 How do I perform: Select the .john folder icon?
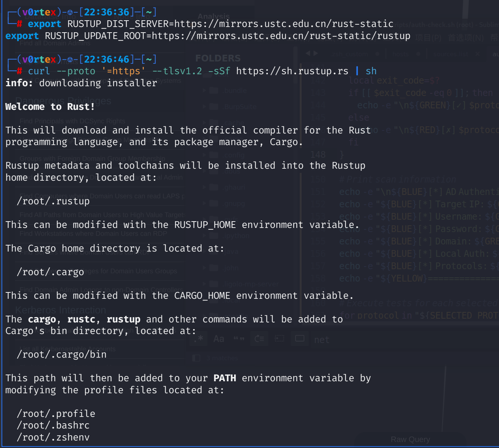click(214, 268)
